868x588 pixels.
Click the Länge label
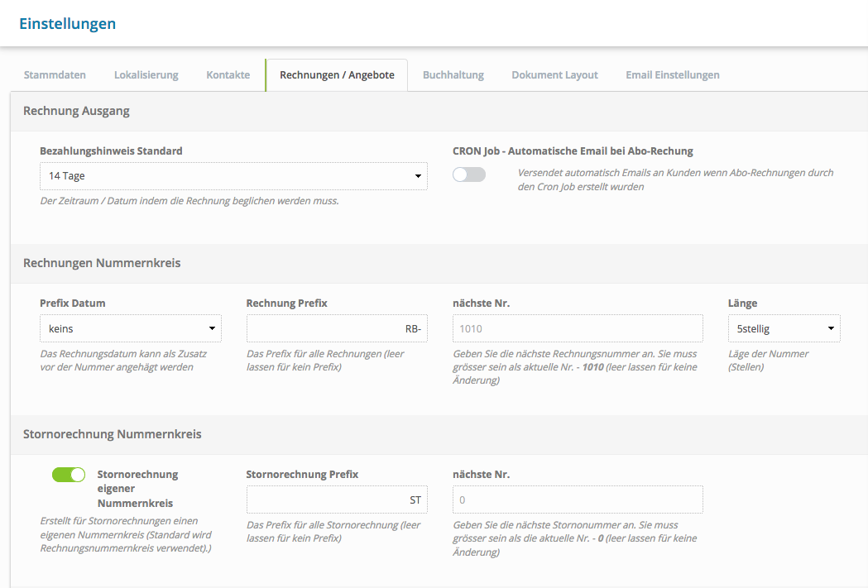(x=742, y=304)
